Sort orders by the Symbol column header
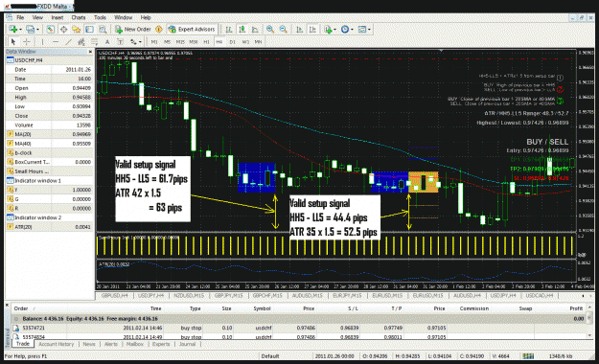 (x=262, y=308)
